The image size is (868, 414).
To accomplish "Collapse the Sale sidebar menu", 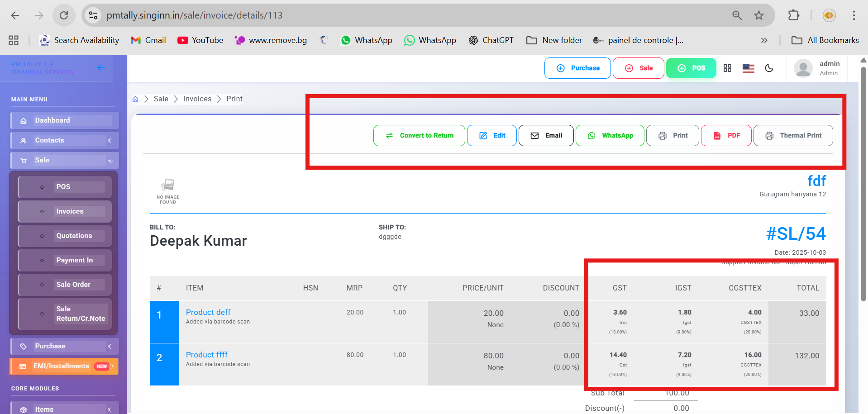I will (64, 160).
